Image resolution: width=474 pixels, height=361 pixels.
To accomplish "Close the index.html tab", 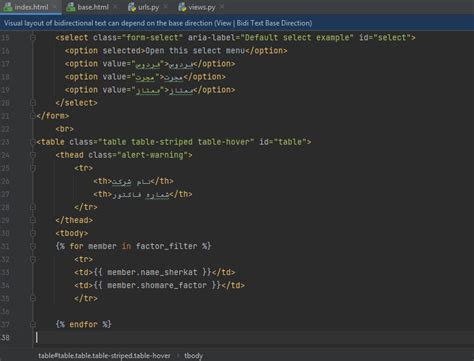I will tap(55, 7).
